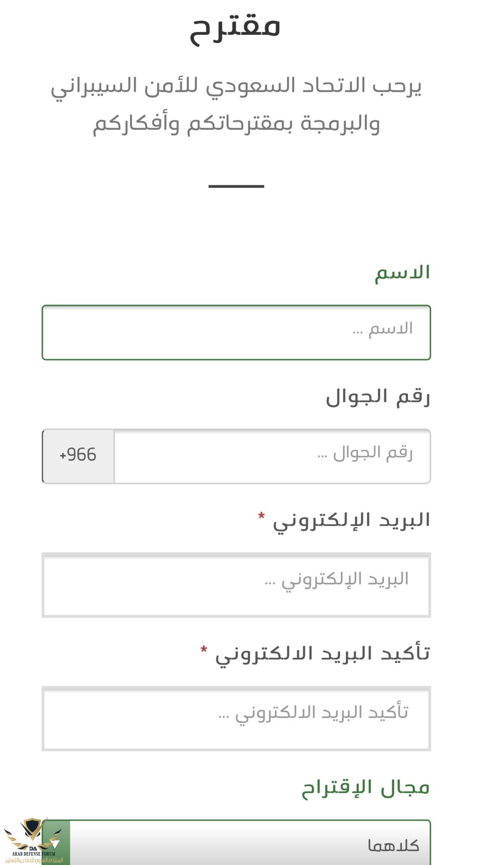504x865 pixels.
Task: Click the والبرمجة بمقترحاتكم وأفكاركم text line
Action: coord(236,124)
